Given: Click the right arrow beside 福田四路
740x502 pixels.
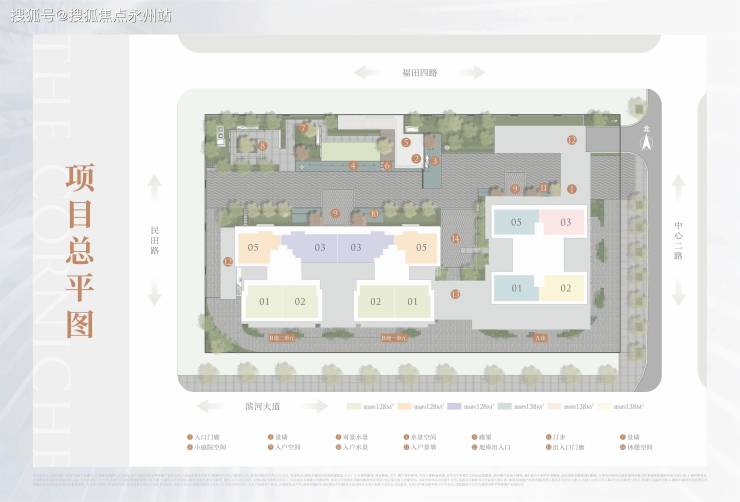Looking at the screenshot, I should [x=472, y=72].
